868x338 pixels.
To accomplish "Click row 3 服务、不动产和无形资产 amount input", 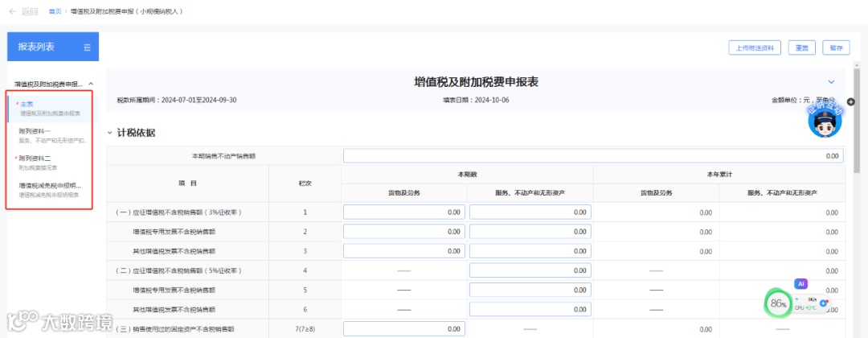I will coord(530,251).
